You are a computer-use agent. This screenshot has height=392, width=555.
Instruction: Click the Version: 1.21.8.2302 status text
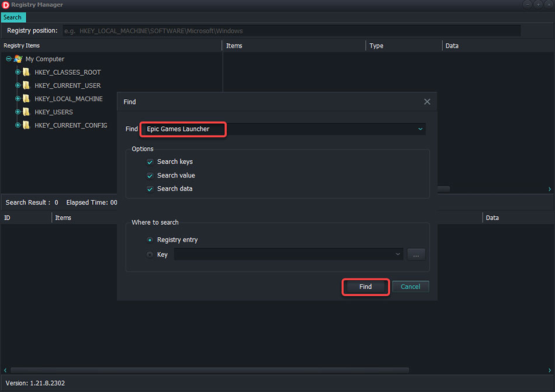(35, 383)
